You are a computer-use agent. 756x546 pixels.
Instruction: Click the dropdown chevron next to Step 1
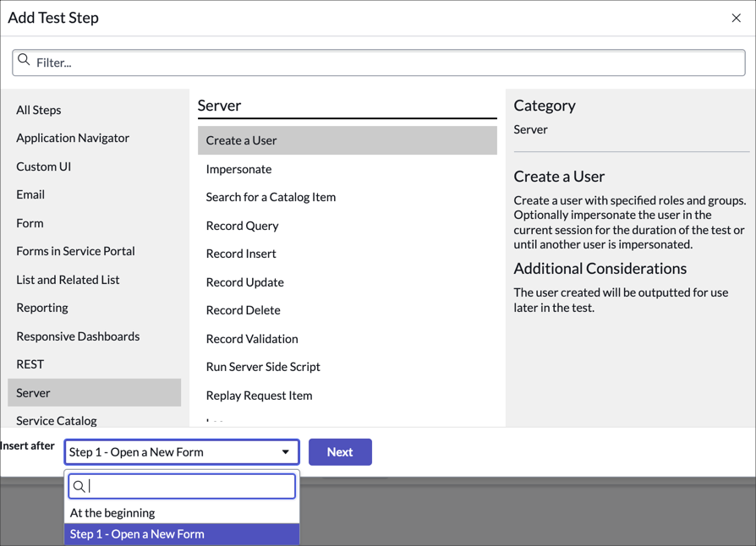click(287, 451)
